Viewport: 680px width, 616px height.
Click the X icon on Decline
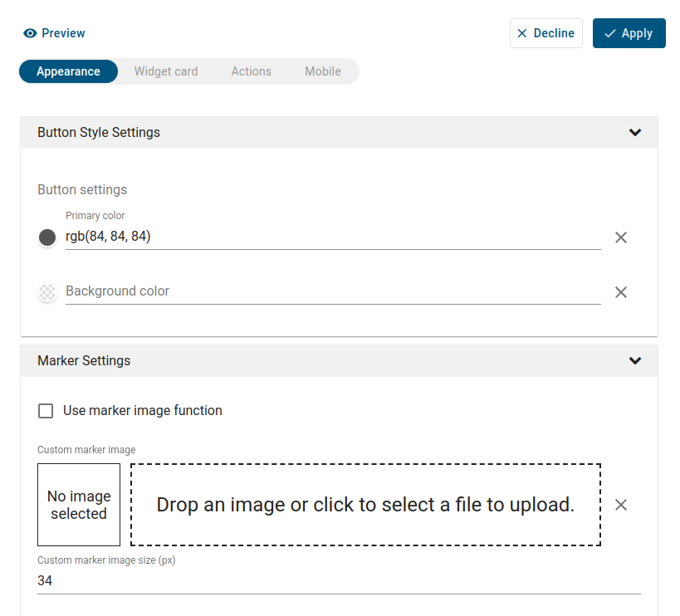click(522, 33)
